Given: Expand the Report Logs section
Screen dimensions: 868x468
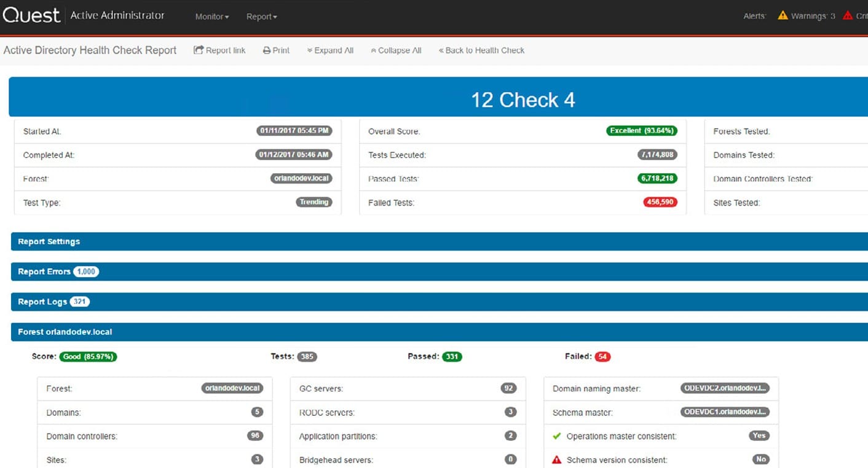Looking at the screenshot, I should [440, 302].
